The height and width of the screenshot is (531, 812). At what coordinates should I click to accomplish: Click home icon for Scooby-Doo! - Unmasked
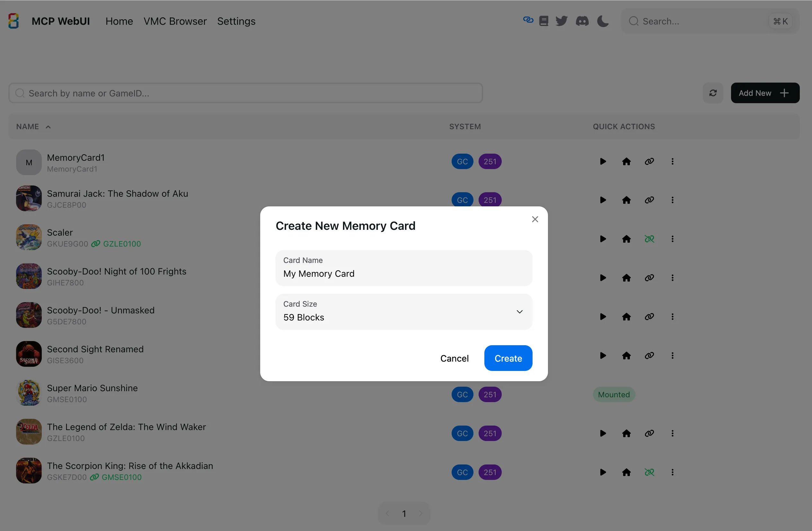(x=626, y=317)
